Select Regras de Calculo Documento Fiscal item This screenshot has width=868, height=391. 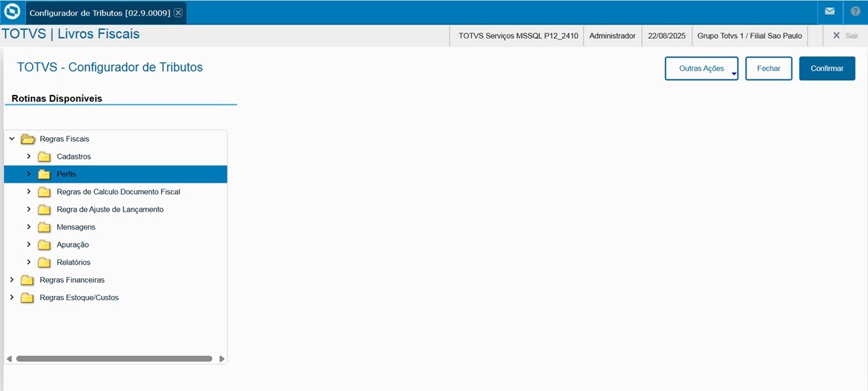click(118, 192)
